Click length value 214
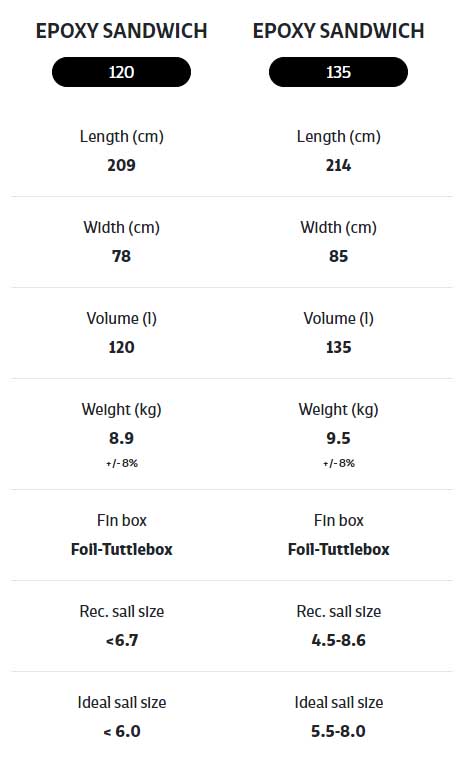 [338, 165]
